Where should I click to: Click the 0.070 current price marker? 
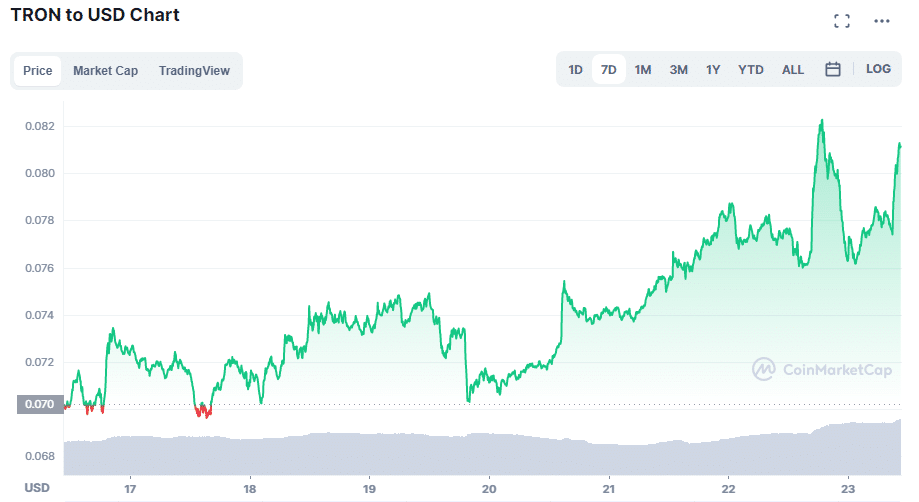(x=40, y=404)
